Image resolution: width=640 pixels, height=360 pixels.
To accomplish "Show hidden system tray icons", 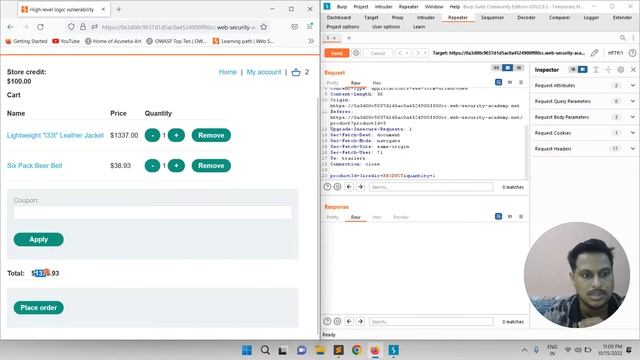I will (x=524, y=350).
